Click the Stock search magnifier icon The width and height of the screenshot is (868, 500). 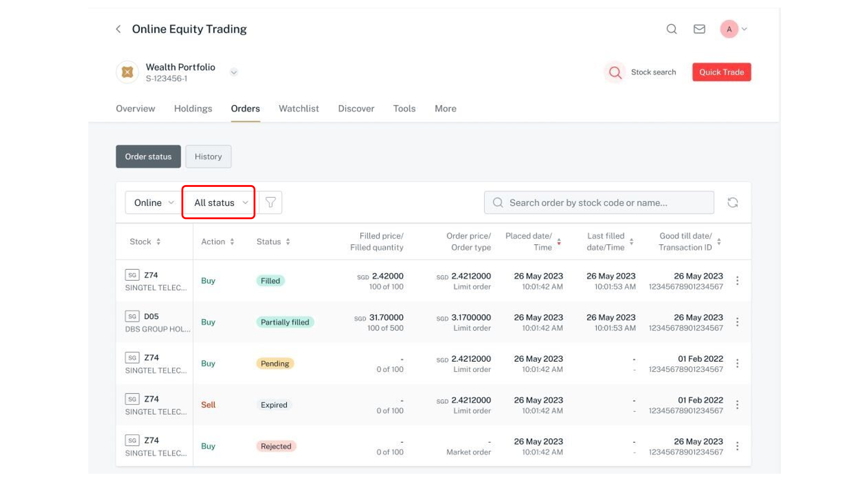coord(615,72)
